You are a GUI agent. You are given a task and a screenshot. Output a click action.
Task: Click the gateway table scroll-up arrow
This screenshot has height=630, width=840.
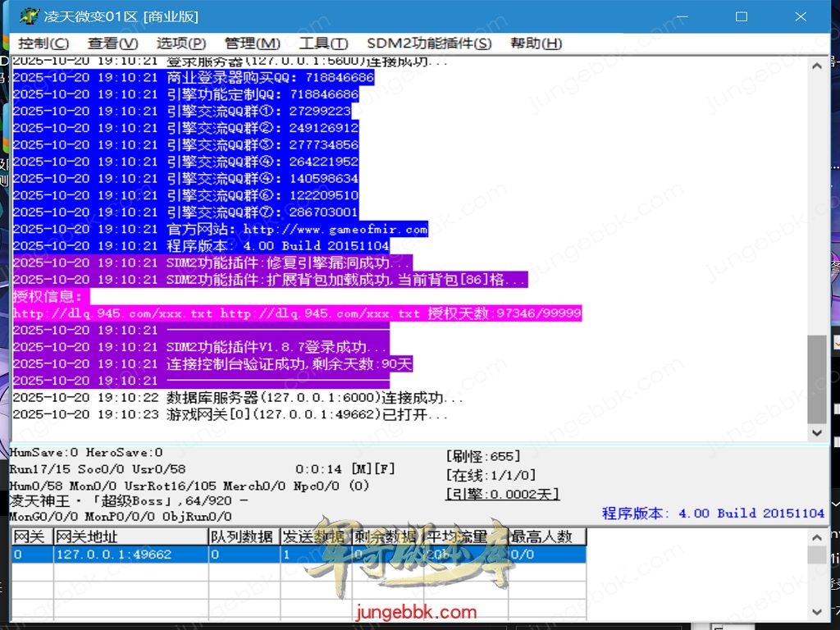point(817,537)
